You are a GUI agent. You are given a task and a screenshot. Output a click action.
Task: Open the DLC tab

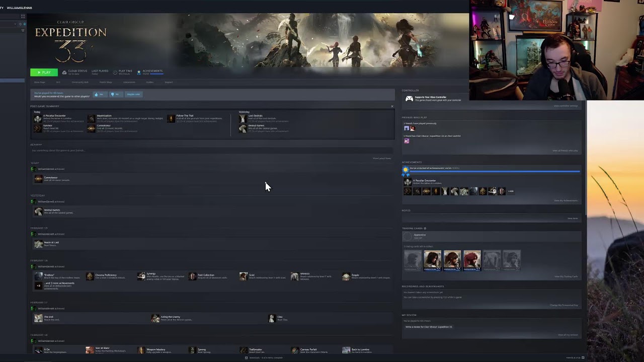tap(58, 82)
